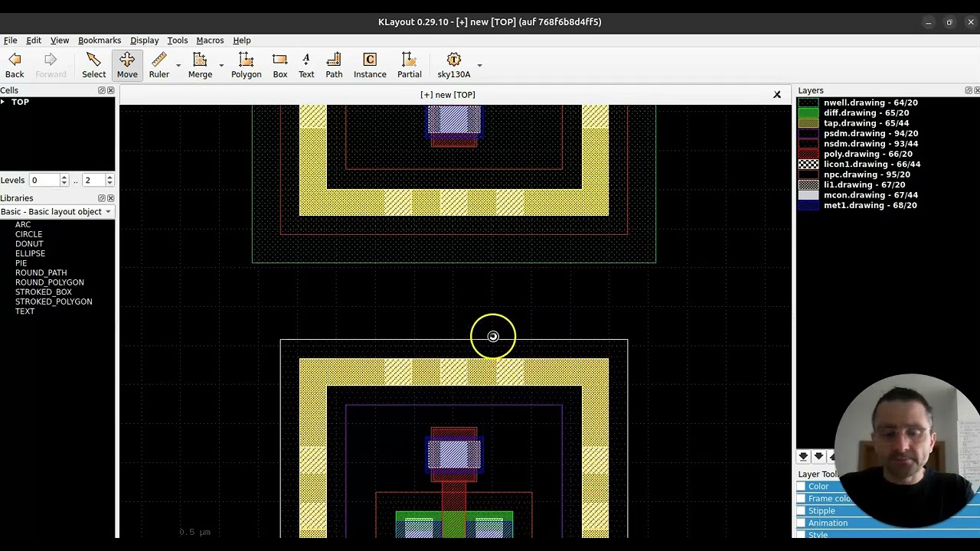Float the Libraries panel
980x551 pixels.
click(101, 198)
